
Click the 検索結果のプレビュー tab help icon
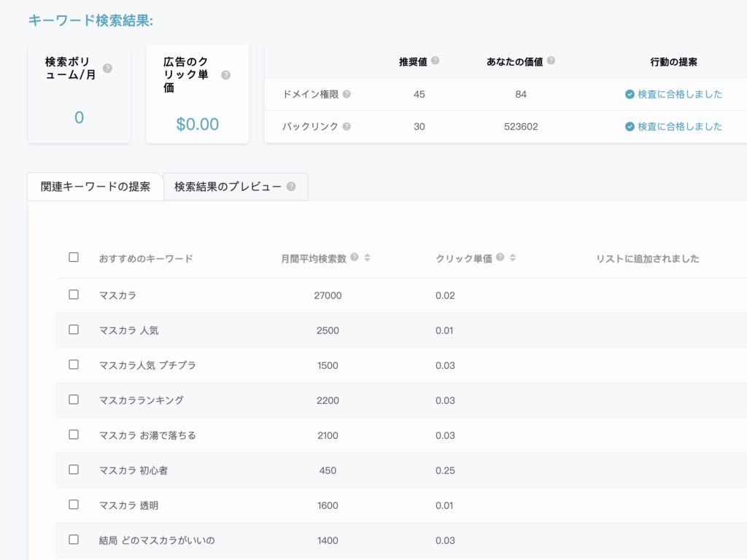pyautogui.click(x=291, y=184)
